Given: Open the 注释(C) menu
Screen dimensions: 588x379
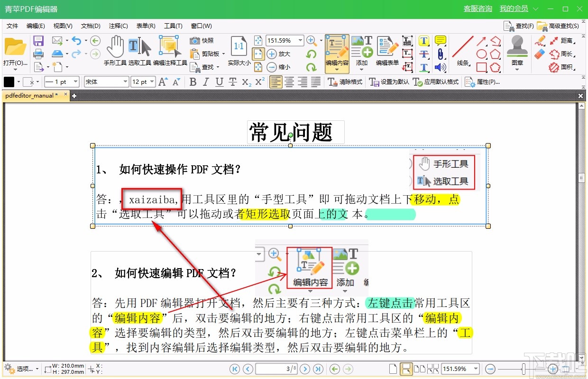Looking at the screenshot, I should tap(118, 26).
